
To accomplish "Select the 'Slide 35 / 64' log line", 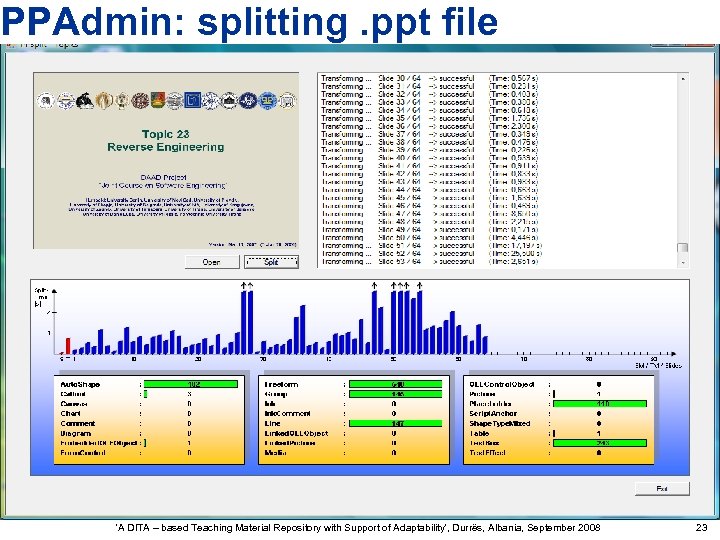I will (x=429, y=118).
